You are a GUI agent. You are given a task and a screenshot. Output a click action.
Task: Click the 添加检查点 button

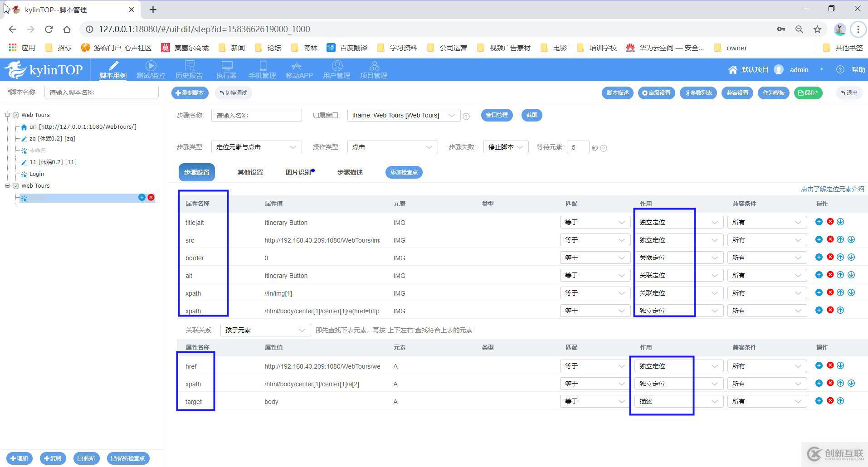tap(404, 172)
